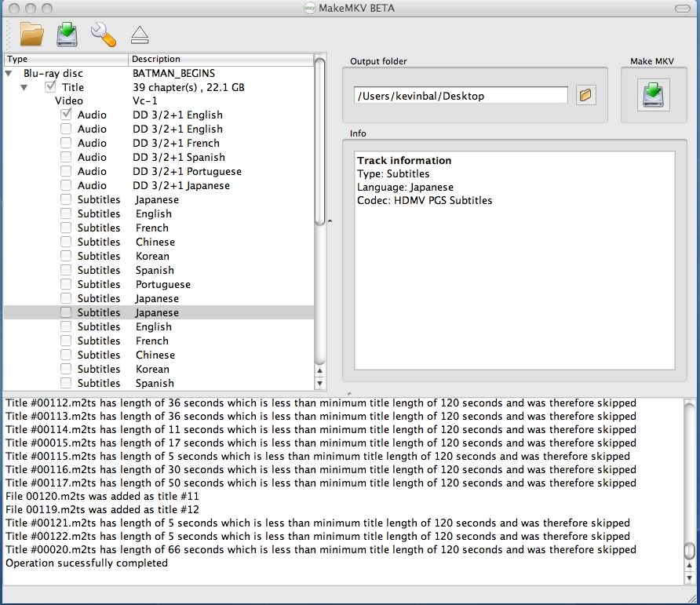Screen dimensions: 700x605
Task: Uncheck the Title checkbox
Action: (50, 86)
